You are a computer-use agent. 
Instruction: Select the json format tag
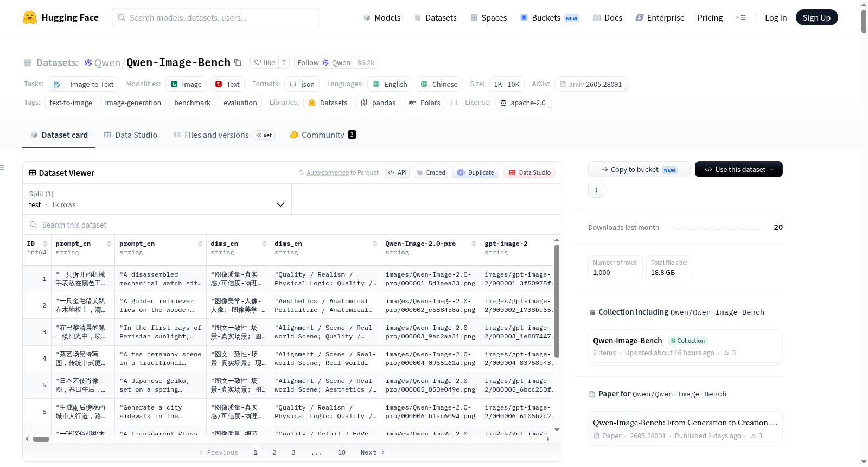(302, 84)
